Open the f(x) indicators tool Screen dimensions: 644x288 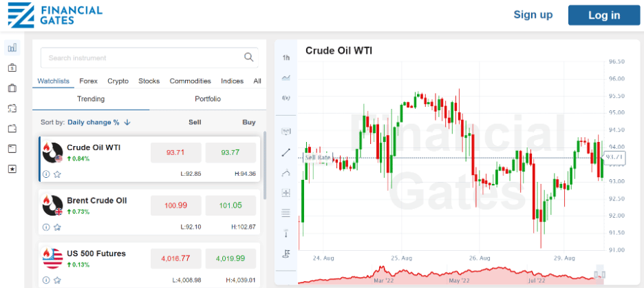coord(286,98)
